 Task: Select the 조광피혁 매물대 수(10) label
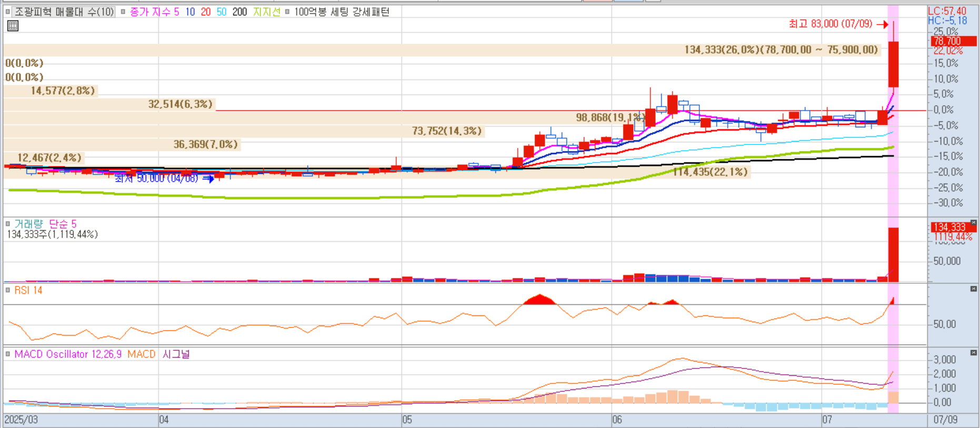coord(64,12)
